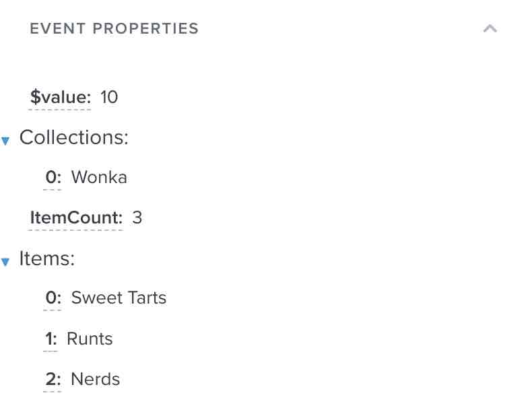Hide item entries using the Items arrow
The height and width of the screenshot is (420, 532).
(x=5, y=262)
